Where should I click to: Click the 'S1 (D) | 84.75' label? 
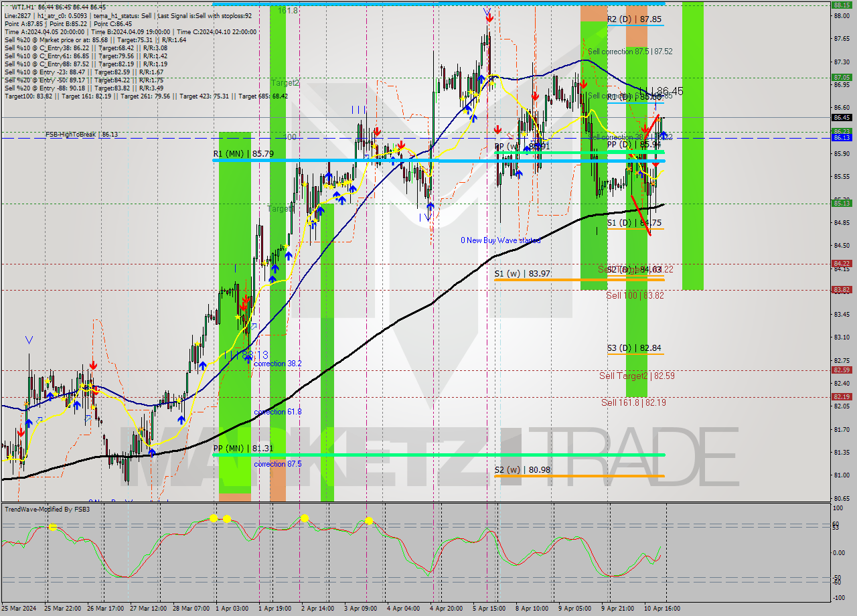[x=634, y=222]
